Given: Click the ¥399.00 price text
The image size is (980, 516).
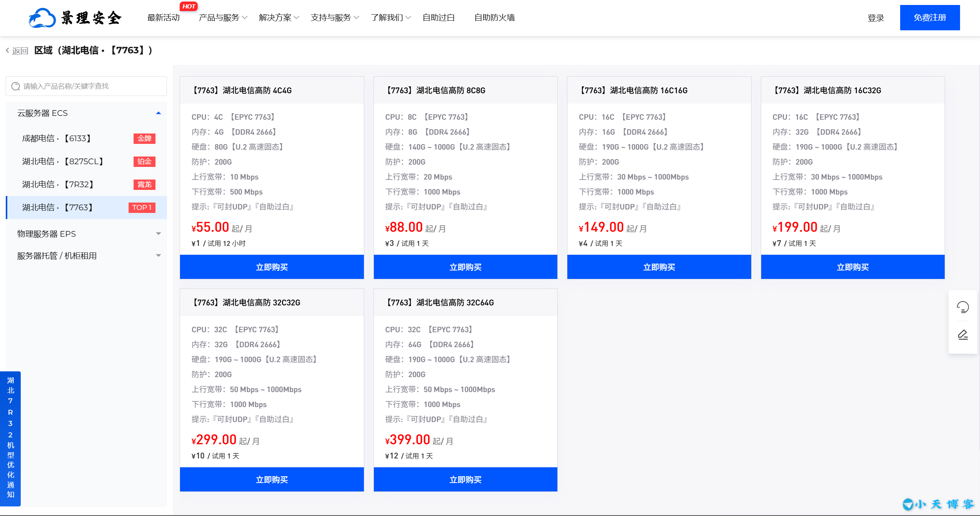Looking at the screenshot, I should click(408, 440).
